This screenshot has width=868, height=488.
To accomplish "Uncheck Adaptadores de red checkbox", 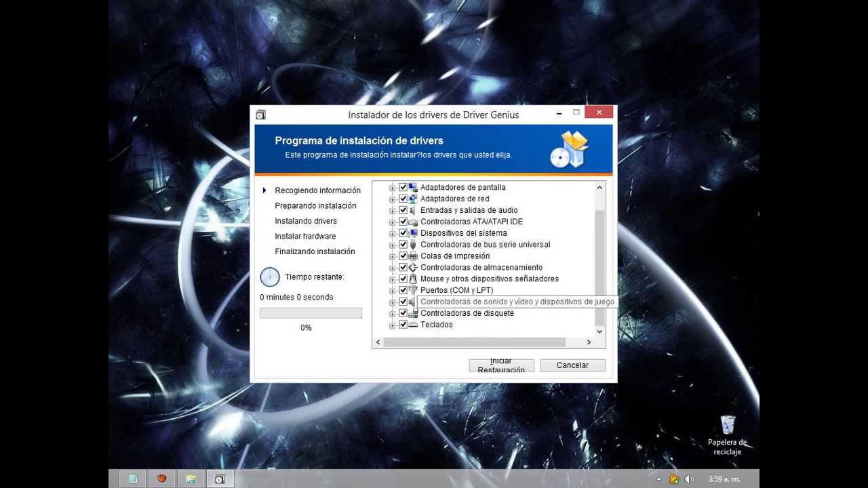I will pos(403,199).
